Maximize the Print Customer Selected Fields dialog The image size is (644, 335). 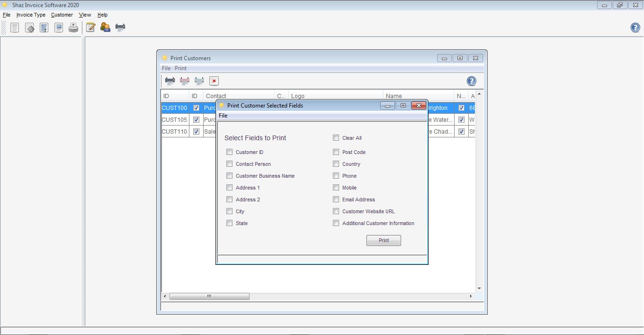[403, 106]
